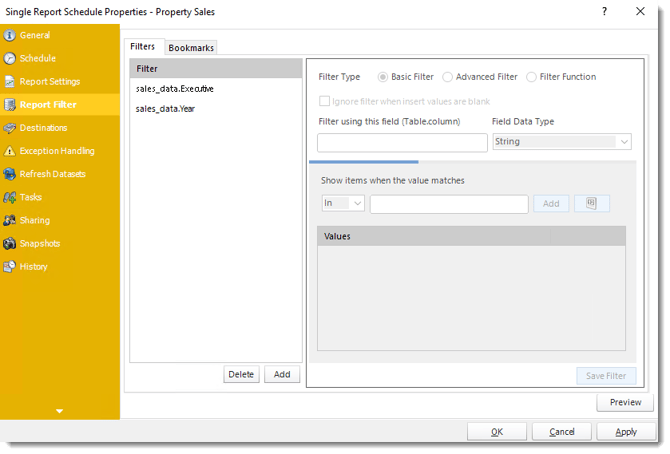Viewport: 670px width, 454px height.
Task: Close the Schedule Properties dialog
Action: [x=640, y=12]
